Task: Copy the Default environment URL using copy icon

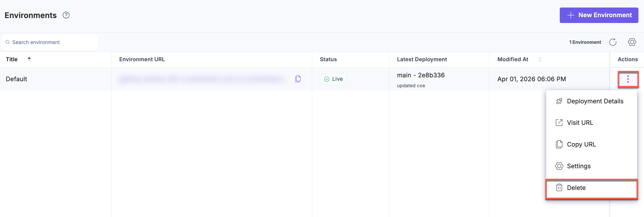Action: pos(298,79)
